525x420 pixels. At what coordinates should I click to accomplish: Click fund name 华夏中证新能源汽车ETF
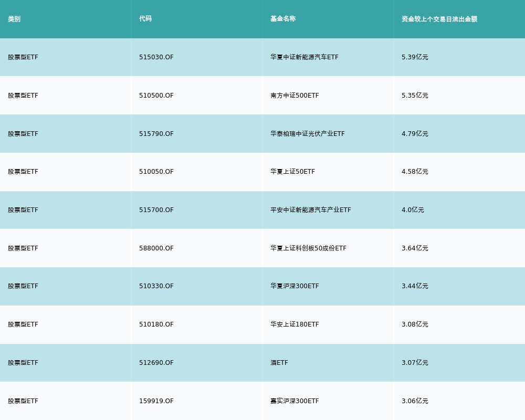click(x=304, y=57)
